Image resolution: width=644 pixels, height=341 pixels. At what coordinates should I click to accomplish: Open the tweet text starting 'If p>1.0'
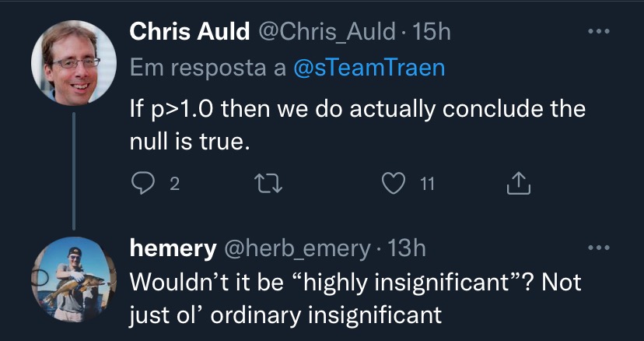pyautogui.click(x=357, y=125)
